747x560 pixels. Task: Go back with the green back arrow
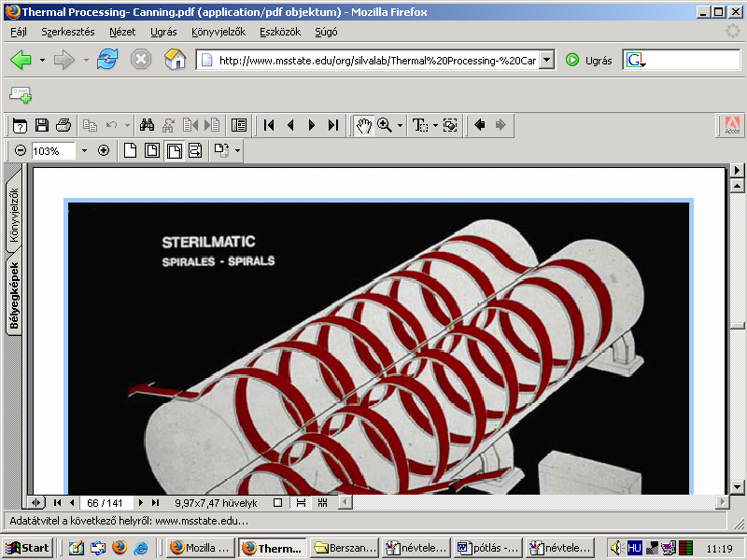click(x=21, y=60)
